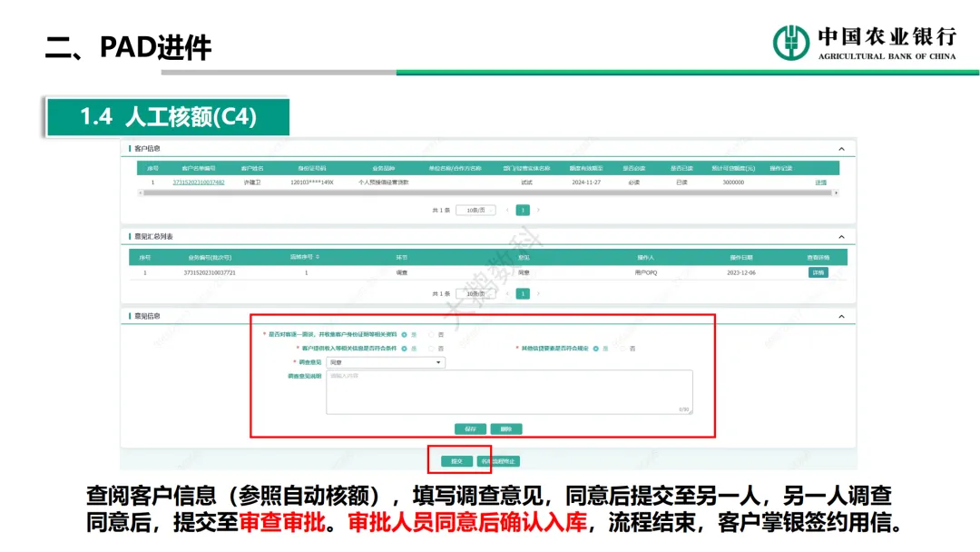Click green 详情 button in opinion list
The image size is (980, 552).
[818, 272]
